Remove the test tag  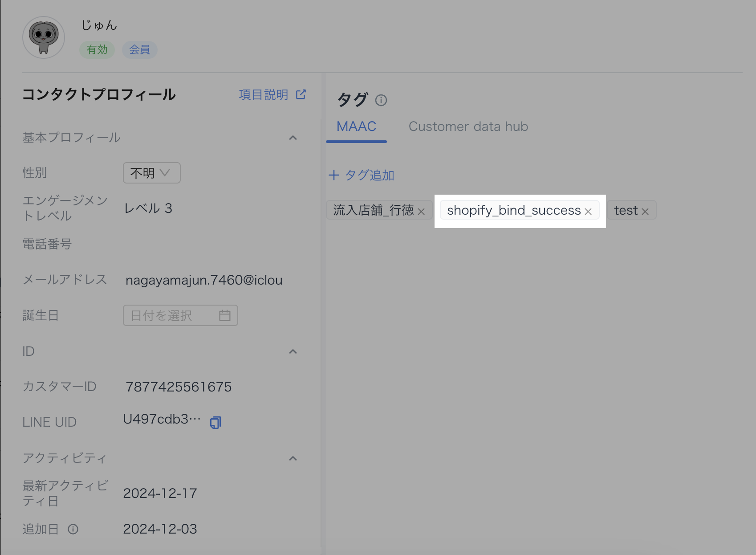coord(645,212)
